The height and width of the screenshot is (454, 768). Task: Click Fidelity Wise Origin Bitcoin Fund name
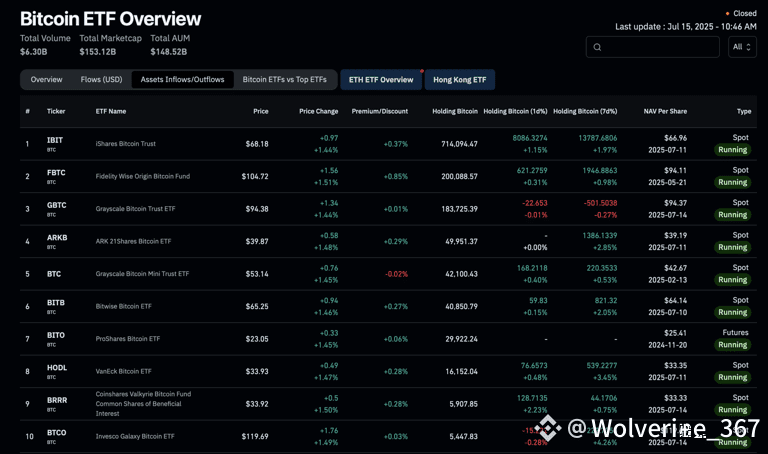(143, 176)
